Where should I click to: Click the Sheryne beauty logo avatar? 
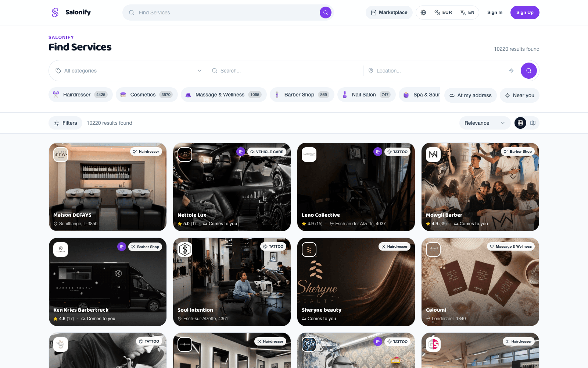click(309, 250)
